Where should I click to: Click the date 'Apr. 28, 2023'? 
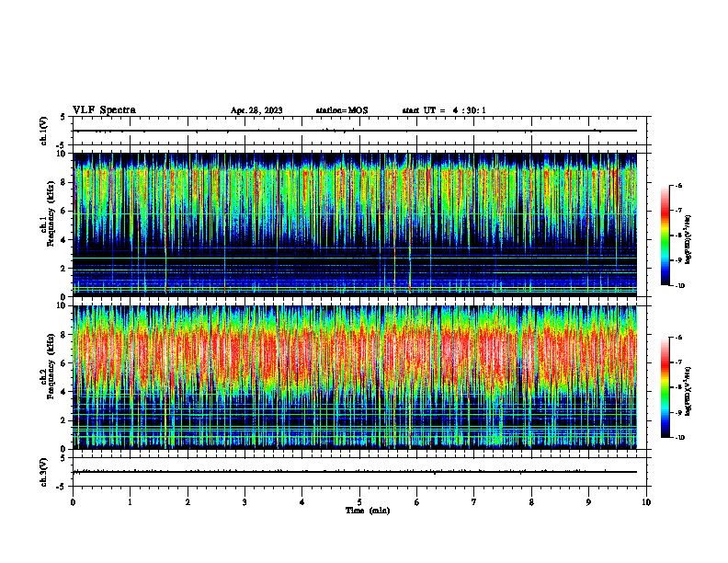tap(256, 110)
